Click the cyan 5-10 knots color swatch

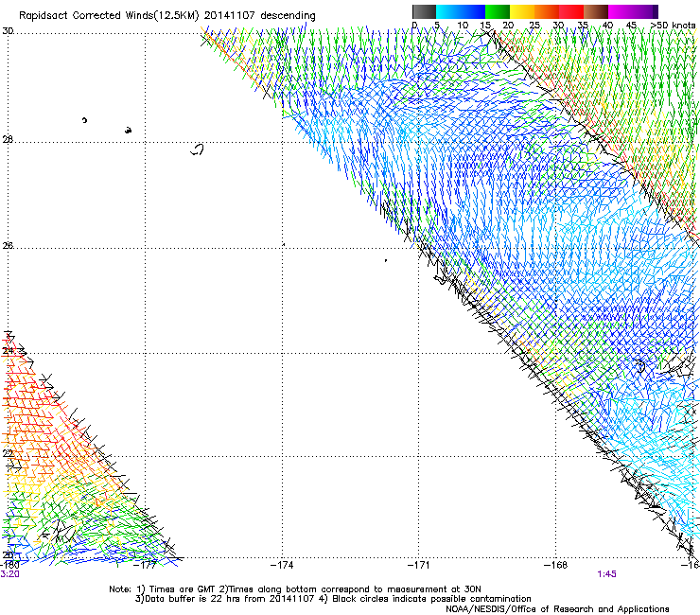448,11
